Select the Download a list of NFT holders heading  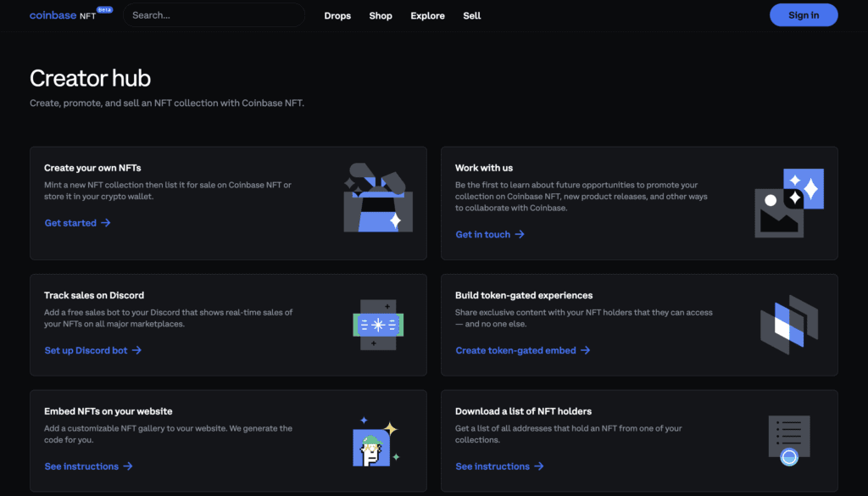tap(523, 411)
